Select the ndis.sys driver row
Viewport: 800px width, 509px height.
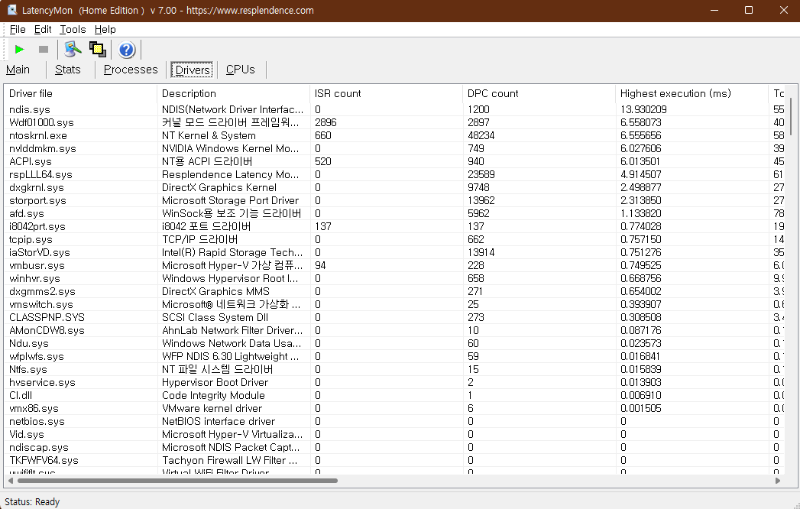pos(80,109)
